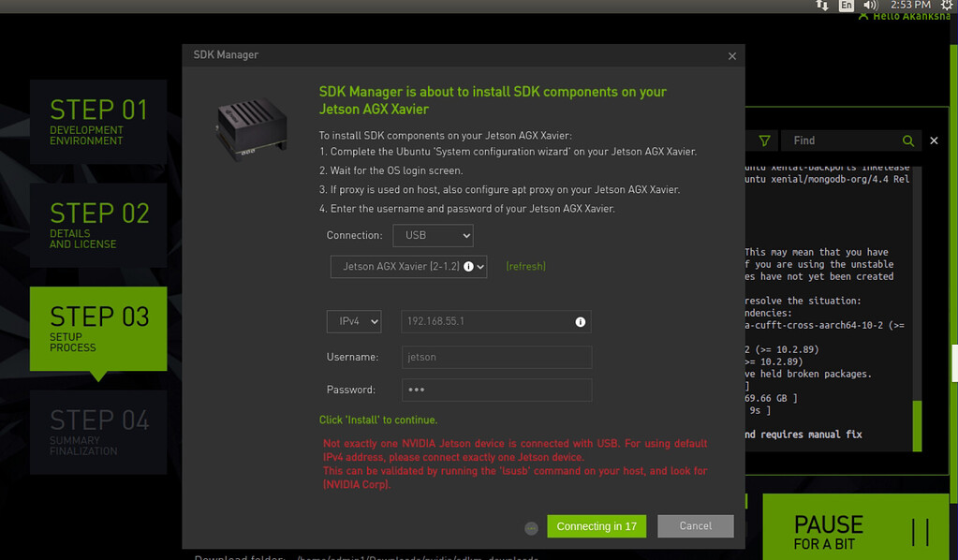Click terminal line 'resolve the situation:'
Image resolution: width=958 pixels, height=560 pixels.
[x=803, y=301]
